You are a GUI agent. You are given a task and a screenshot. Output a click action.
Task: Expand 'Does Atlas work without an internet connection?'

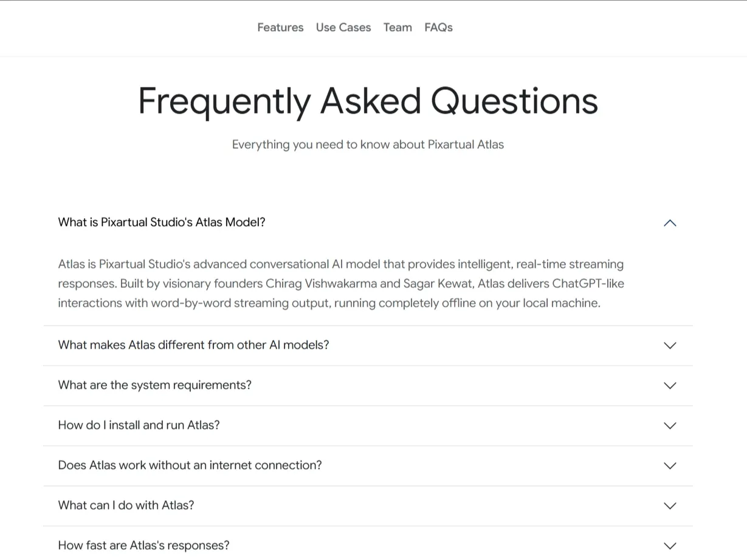190,465
